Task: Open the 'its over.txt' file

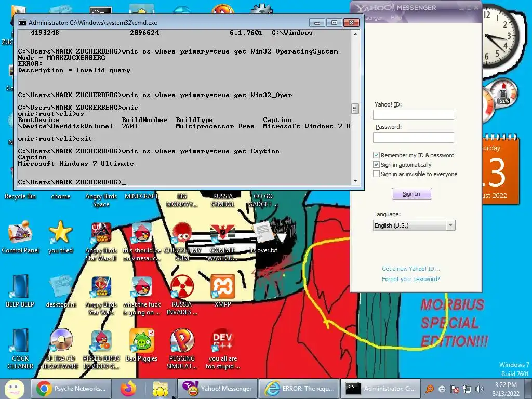Action: (x=263, y=236)
